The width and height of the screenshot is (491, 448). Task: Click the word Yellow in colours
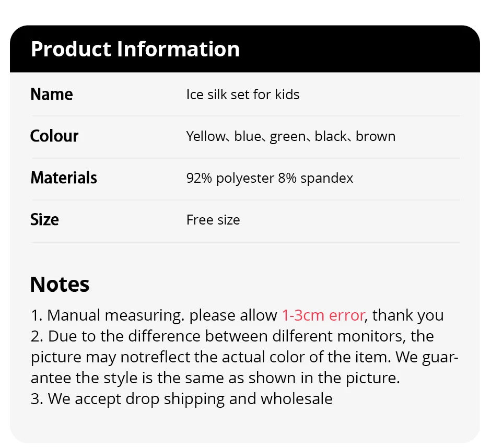(205, 136)
